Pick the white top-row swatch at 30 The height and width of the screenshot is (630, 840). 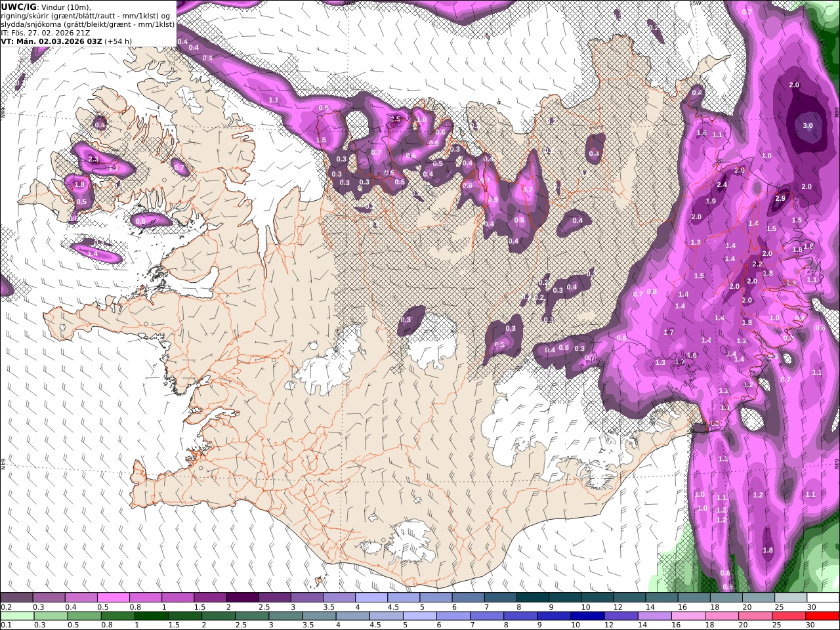click(x=823, y=598)
